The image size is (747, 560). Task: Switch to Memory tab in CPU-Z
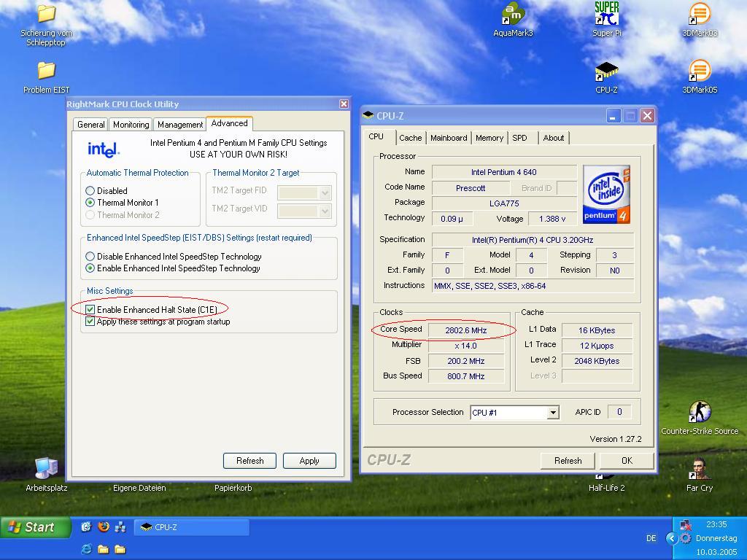tap(489, 138)
